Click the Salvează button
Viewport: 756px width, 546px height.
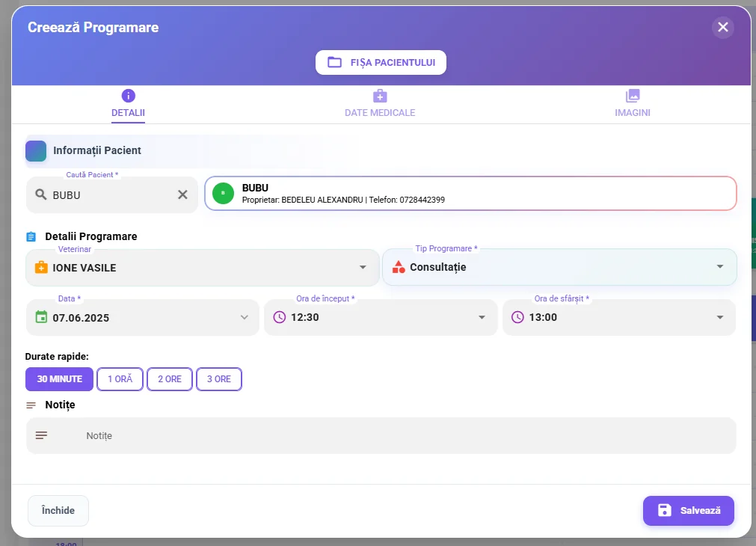click(x=687, y=510)
